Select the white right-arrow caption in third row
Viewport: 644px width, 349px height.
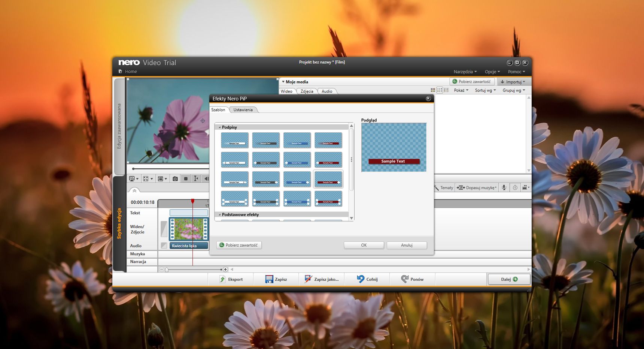pyautogui.click(x=235, y=179)
